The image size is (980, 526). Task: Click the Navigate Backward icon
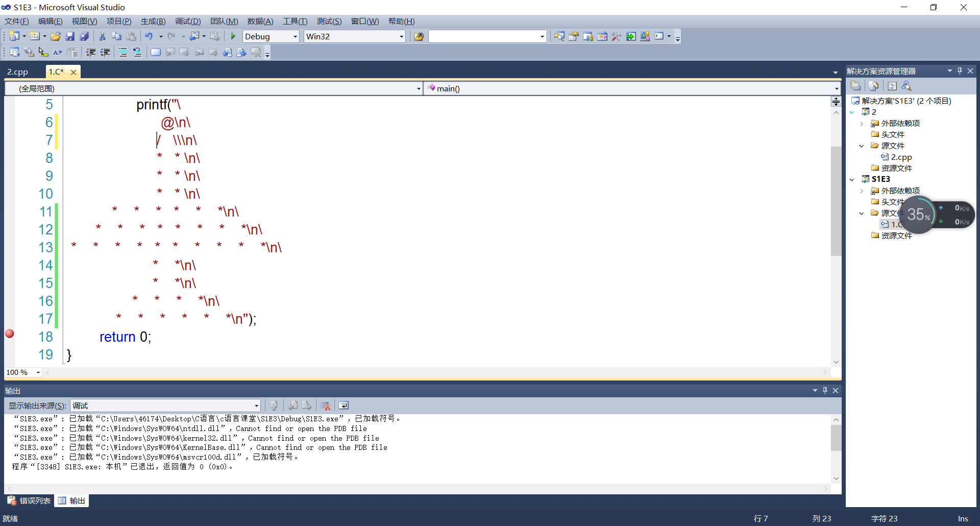coord(194,36)
